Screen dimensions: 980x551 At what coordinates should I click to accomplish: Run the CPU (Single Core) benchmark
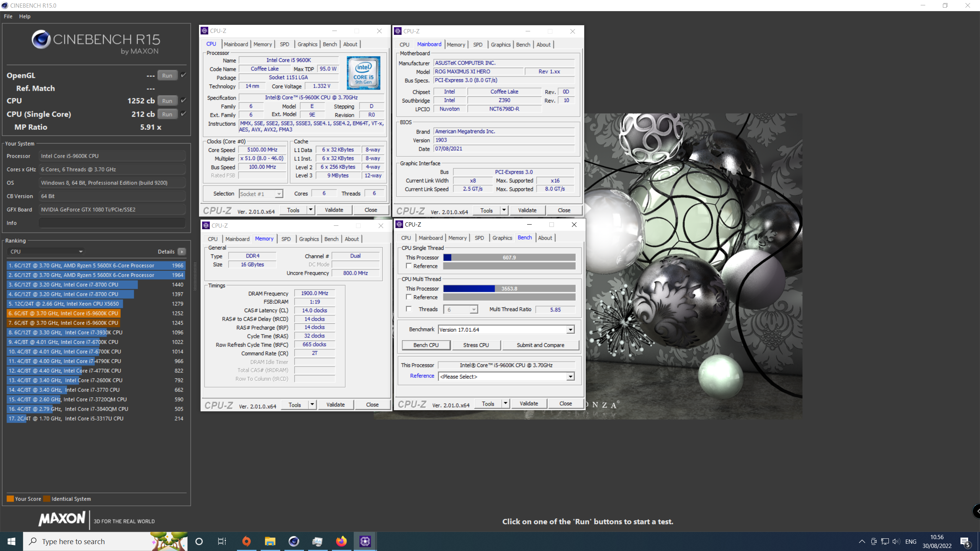tap(167, 114)
